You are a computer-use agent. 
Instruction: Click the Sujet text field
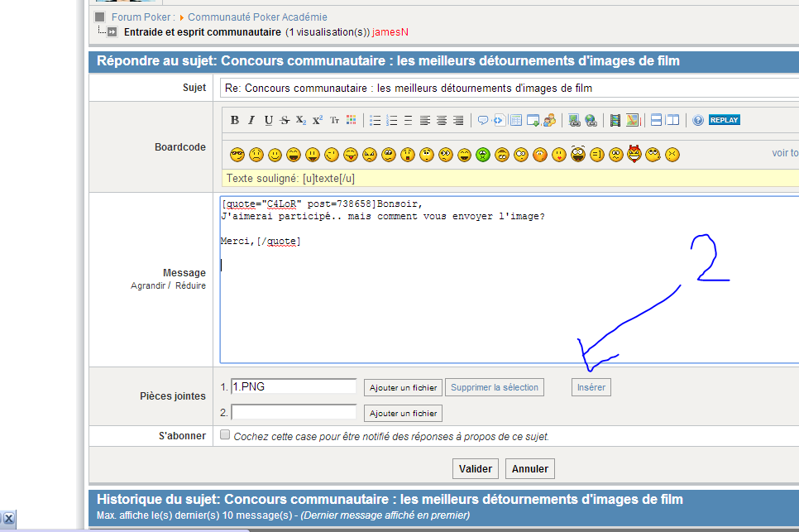click(x=510, y=89)
